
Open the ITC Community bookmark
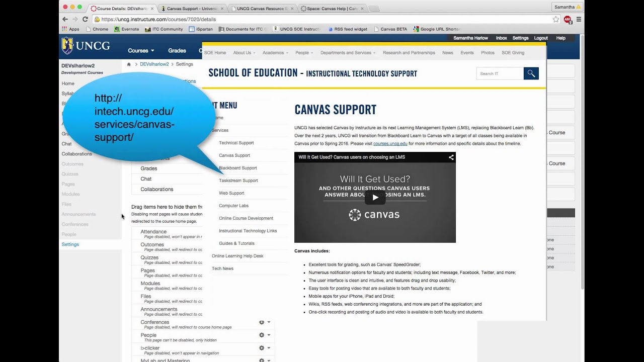coord(164,29)
